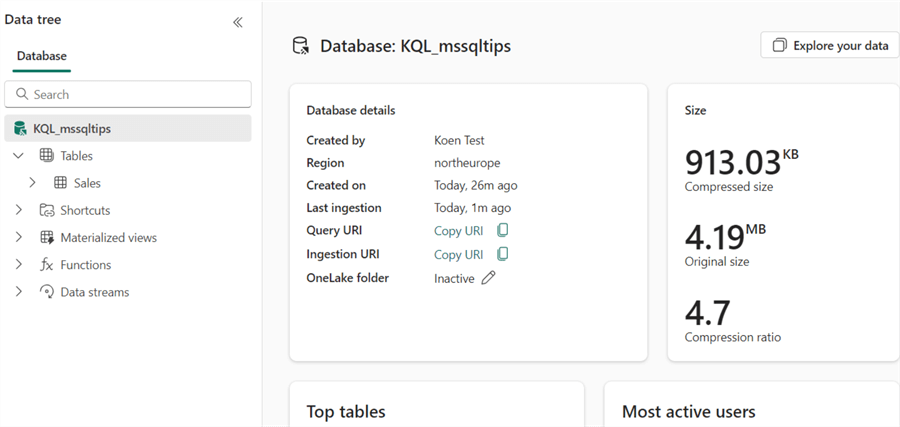
Task: Click the copy icon beside Query URI
Action: [503, 231]
